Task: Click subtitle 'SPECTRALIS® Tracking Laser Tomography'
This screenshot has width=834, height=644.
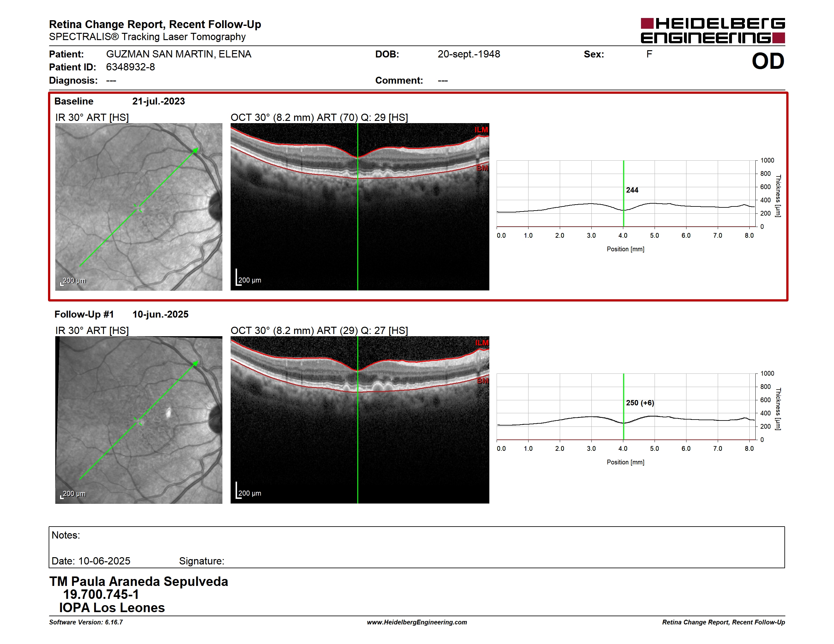Action: click(148, 37)
